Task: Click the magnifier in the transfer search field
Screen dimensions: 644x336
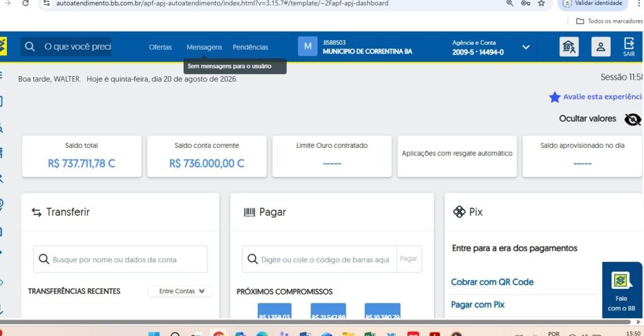Action: click(43, 259)
